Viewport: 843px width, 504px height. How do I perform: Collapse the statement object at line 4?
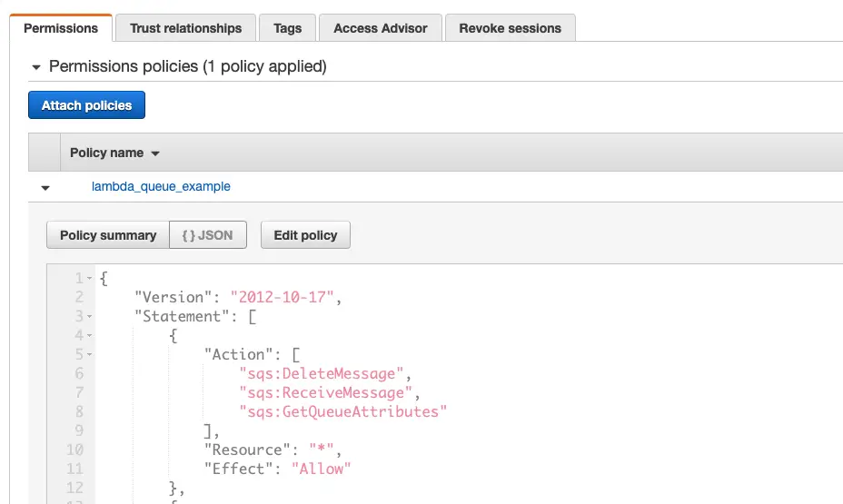[90, 336]
